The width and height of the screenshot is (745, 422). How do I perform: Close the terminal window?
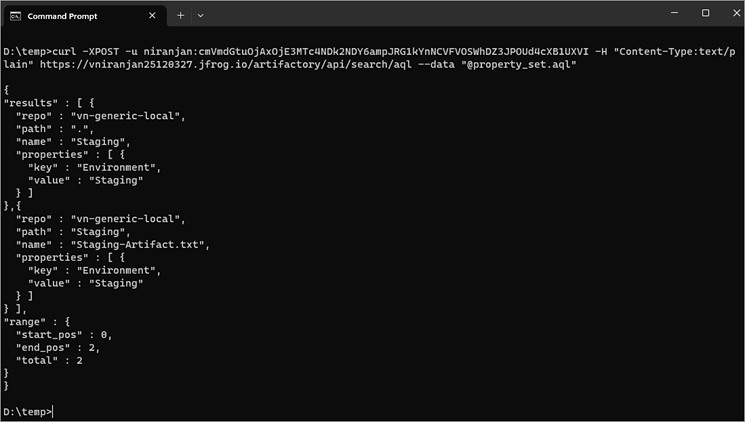click(730, 13)
